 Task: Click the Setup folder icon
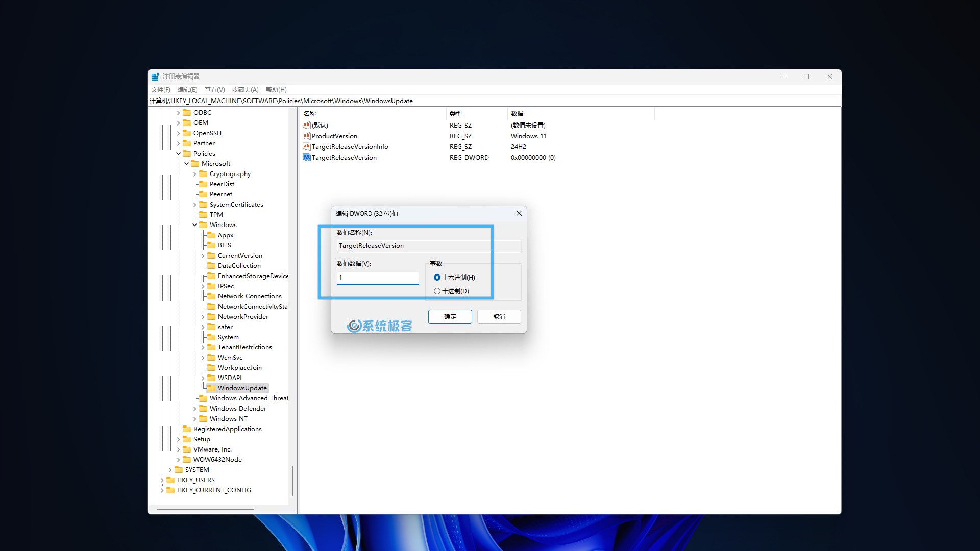[187, 439]
